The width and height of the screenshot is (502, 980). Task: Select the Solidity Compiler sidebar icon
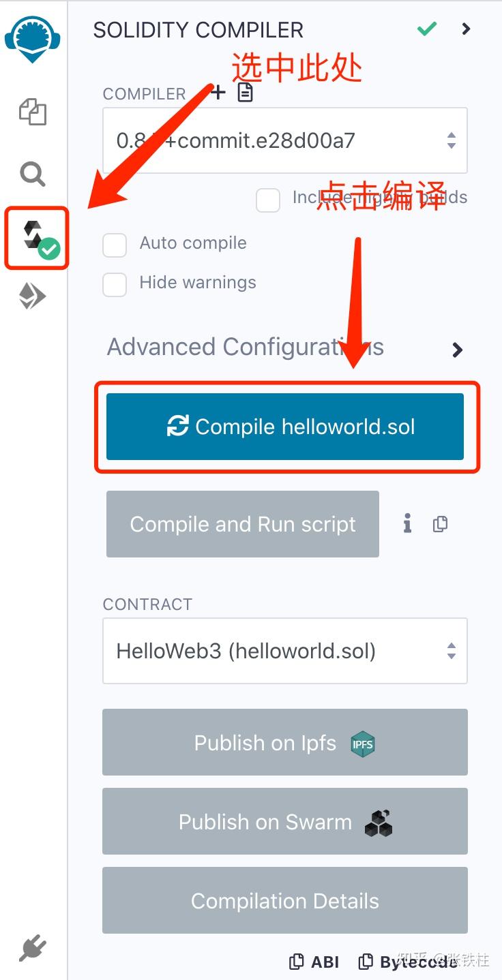pos(37,237)
